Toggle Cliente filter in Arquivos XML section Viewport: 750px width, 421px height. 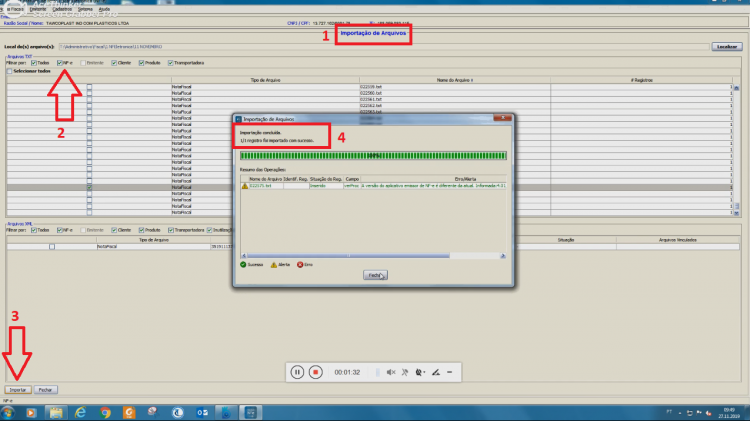(114, 230)
